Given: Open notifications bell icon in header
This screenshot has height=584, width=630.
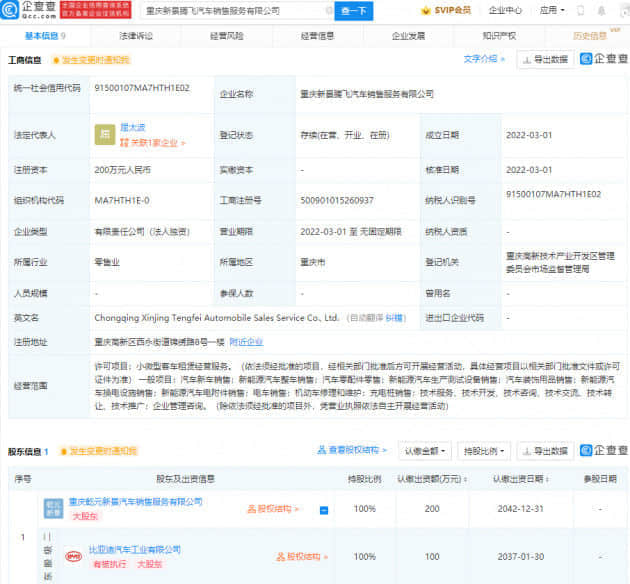Looking at the screenshot, I should pyautogui.click(x=601, y=10).
